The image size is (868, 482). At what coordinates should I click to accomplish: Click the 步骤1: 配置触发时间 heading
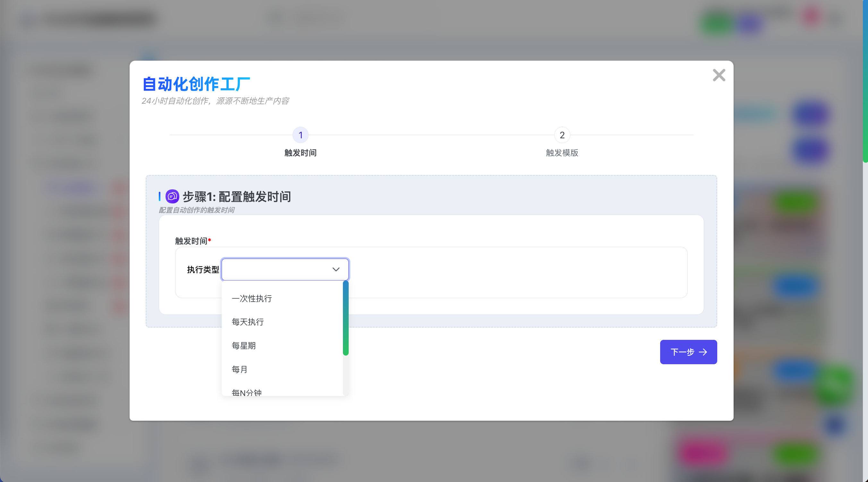(x=236, y=196)
